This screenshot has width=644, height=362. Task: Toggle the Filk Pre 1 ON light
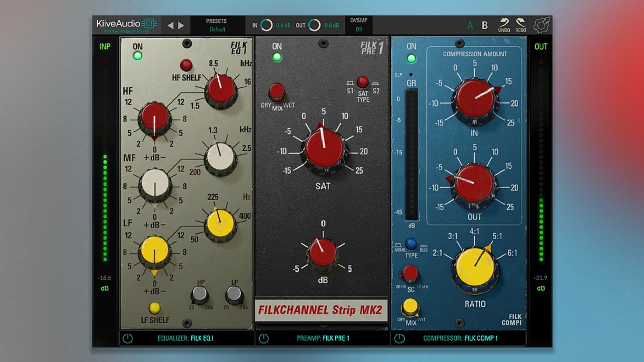tap(277, 57)
